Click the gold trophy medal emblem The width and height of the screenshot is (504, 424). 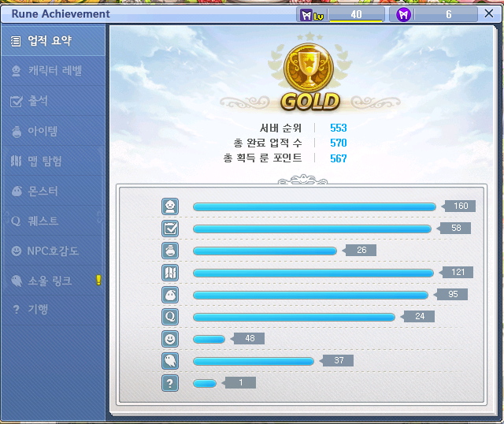point(309,68)
